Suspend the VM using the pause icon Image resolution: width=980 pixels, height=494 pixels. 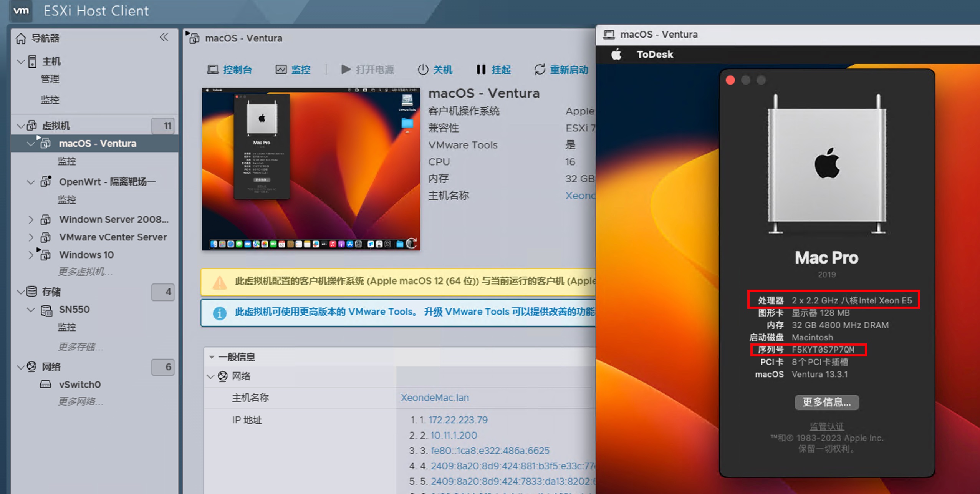click(481, 70)
